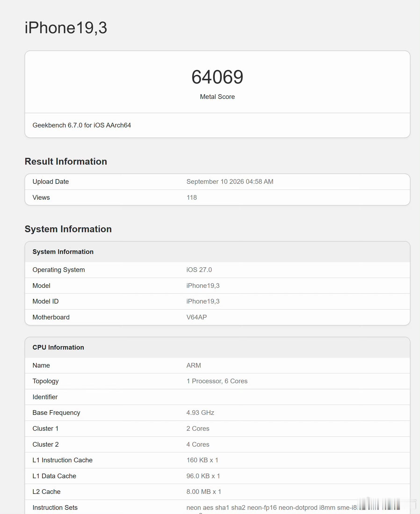Select the CPU Name value ARM
Viewport: 420px width, 514px height.
(194, 366)
